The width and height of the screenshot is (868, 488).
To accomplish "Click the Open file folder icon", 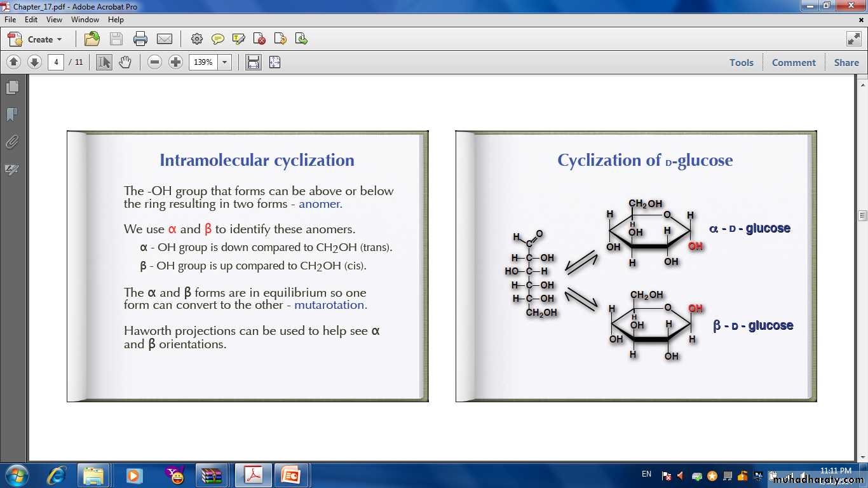I will [92, 39].
